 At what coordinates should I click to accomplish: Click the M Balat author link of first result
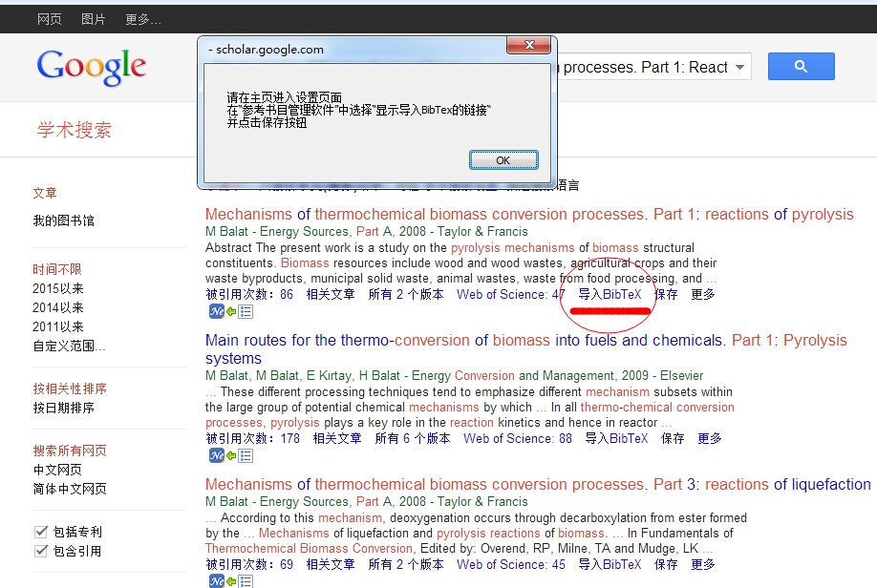[x=226, y=231]
